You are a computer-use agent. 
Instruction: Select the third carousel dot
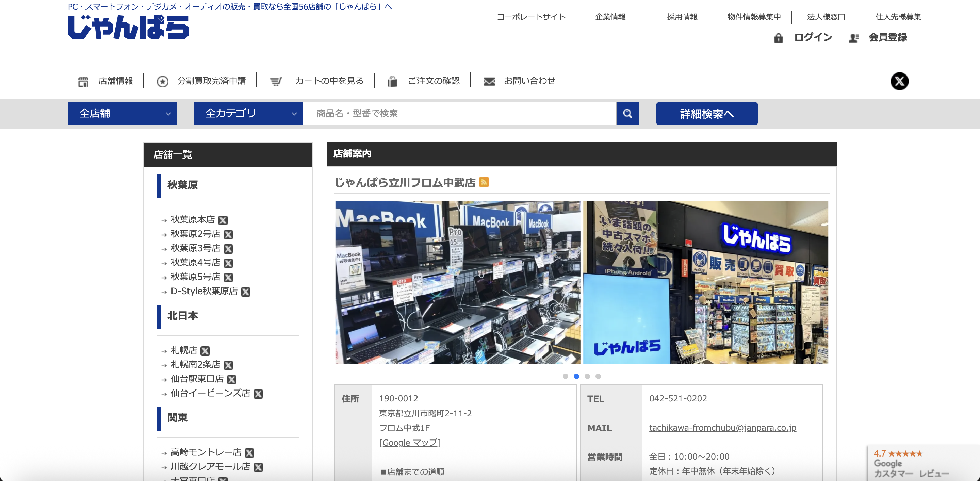(x=587, y=376)
